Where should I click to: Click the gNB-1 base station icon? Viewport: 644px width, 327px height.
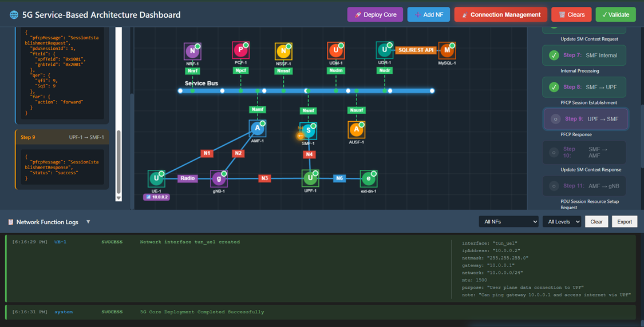pyautogui.click(x=219, y=178)
